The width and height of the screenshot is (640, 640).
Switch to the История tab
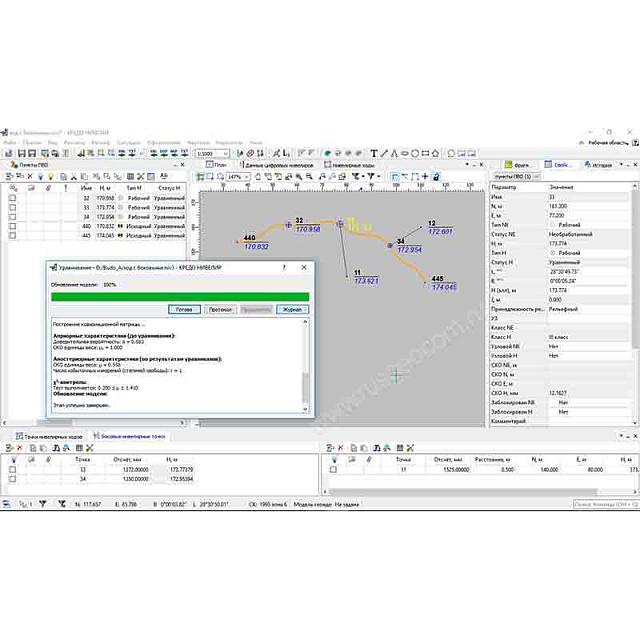click(x=602, y=164)
